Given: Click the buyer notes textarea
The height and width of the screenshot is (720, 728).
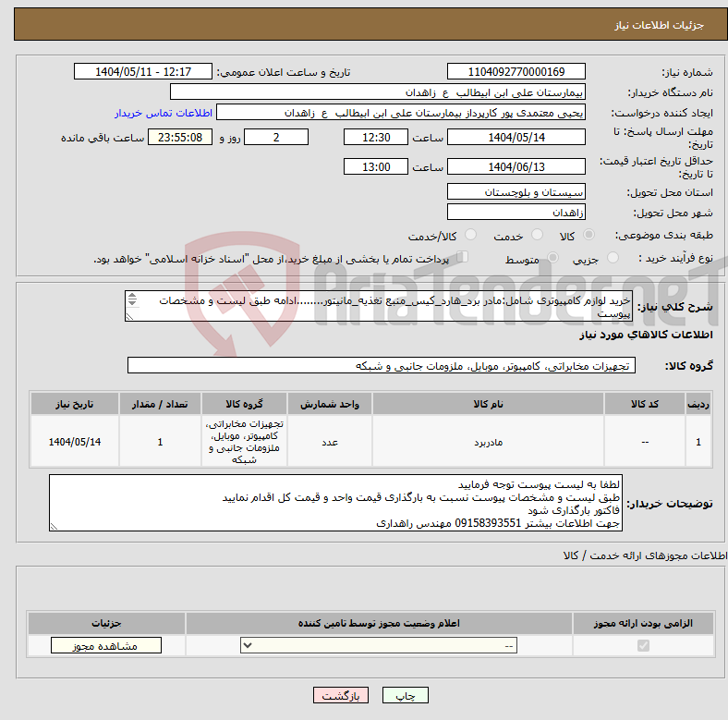Looking at the screenshot, I should pos(335,503).
